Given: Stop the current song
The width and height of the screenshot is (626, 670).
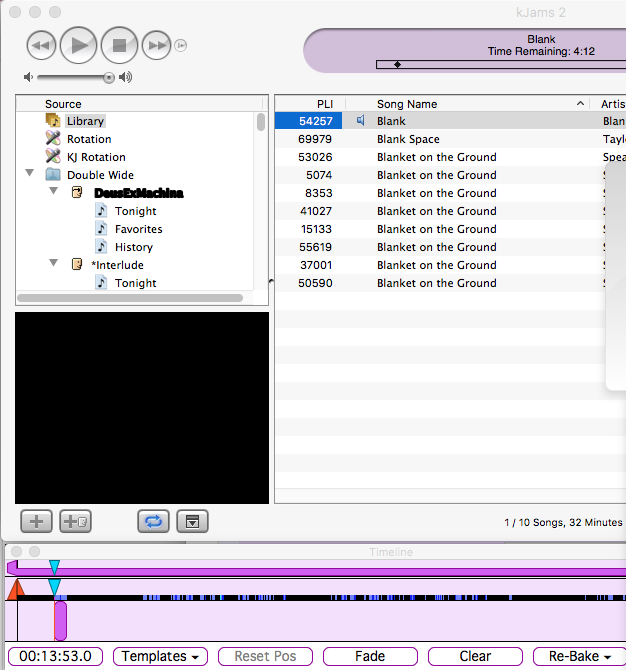Looking at the screenshot, I should (x=119, y=45).
